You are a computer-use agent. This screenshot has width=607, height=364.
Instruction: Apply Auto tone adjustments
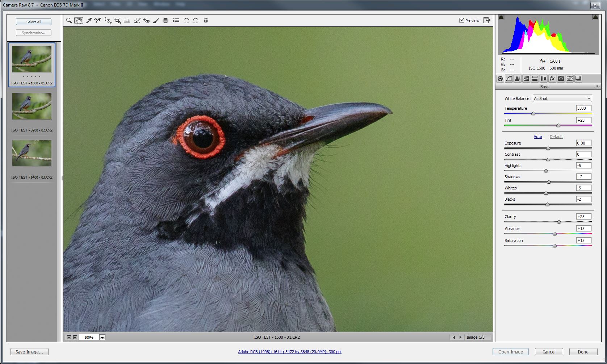[x=537, y=137]
